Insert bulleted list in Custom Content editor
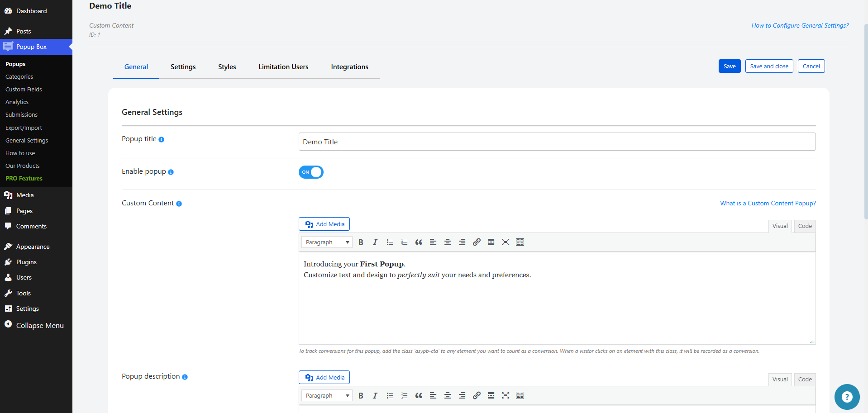The image size is (868, 413). click(390, 242)
